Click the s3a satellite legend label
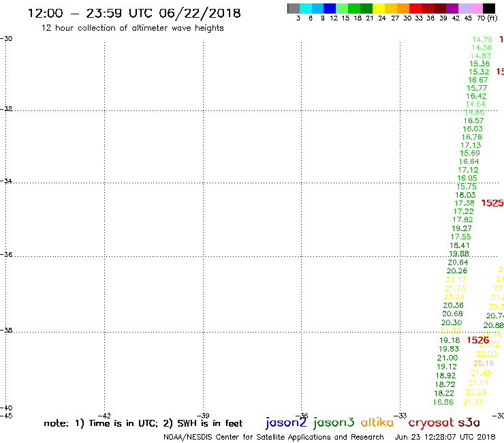This screenshot has width=504, height=443. [x=469, y=423]
